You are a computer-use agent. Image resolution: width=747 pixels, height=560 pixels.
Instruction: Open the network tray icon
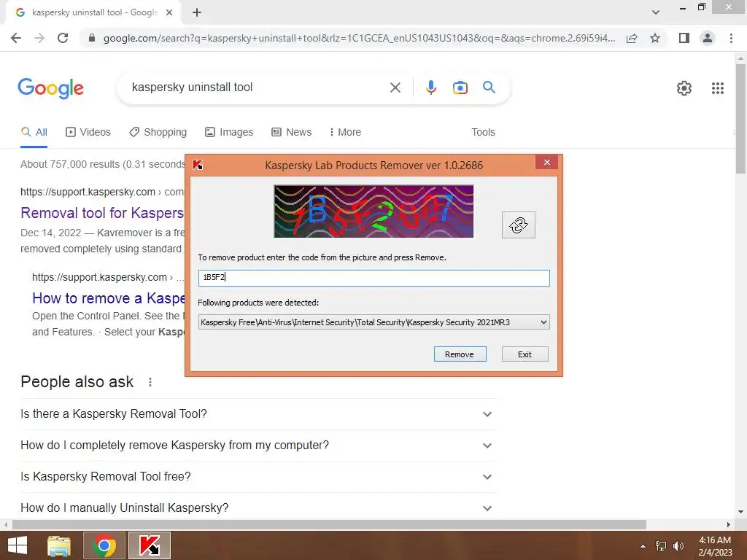coord(661,546)
